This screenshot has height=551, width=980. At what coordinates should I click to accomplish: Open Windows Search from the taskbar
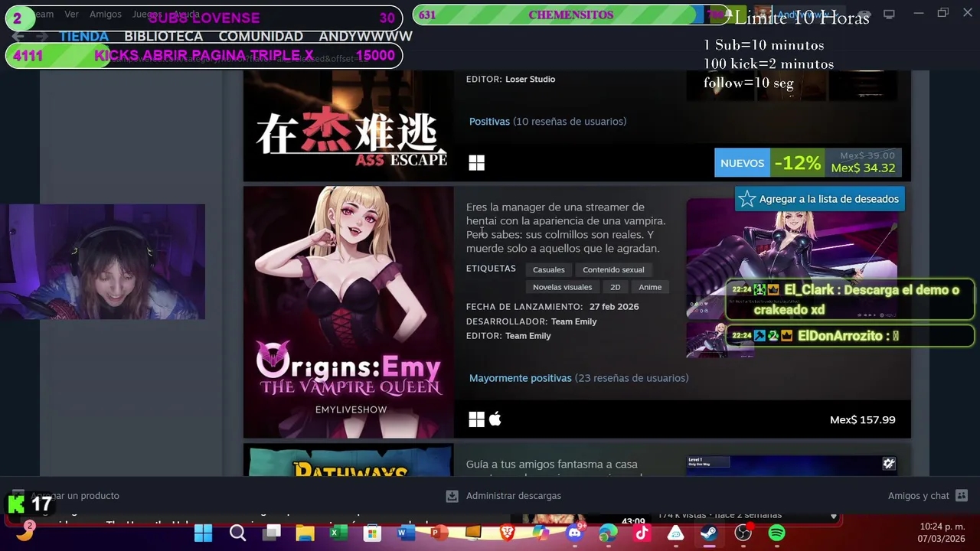click(237, 533)
